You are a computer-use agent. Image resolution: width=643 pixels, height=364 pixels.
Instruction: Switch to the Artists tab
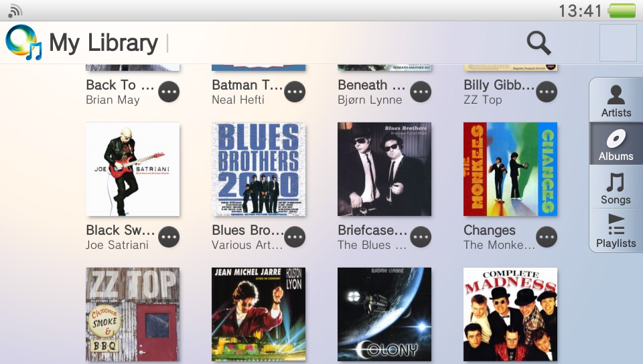(616, 101)
